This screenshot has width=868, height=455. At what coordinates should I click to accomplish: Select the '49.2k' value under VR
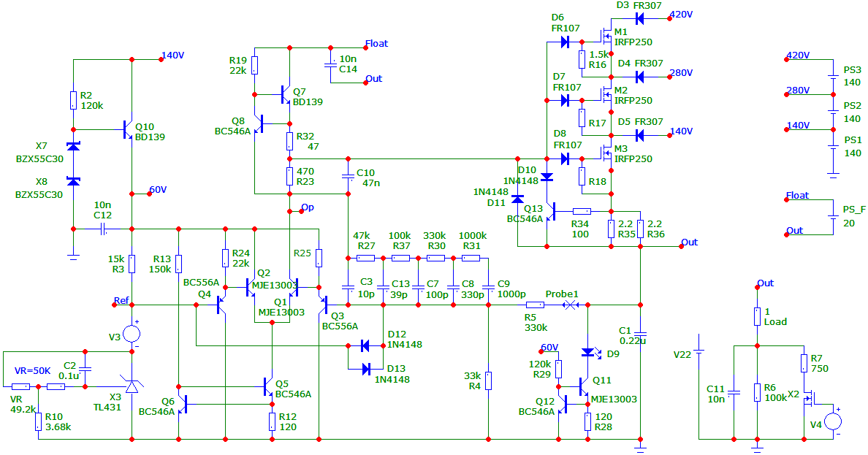23,410
